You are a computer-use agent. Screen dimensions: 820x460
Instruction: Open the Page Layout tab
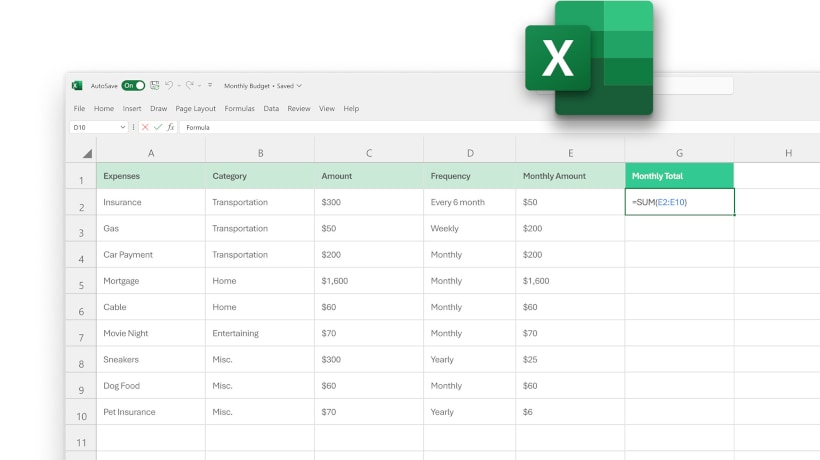pyautogui.click(x=196, y=109)
